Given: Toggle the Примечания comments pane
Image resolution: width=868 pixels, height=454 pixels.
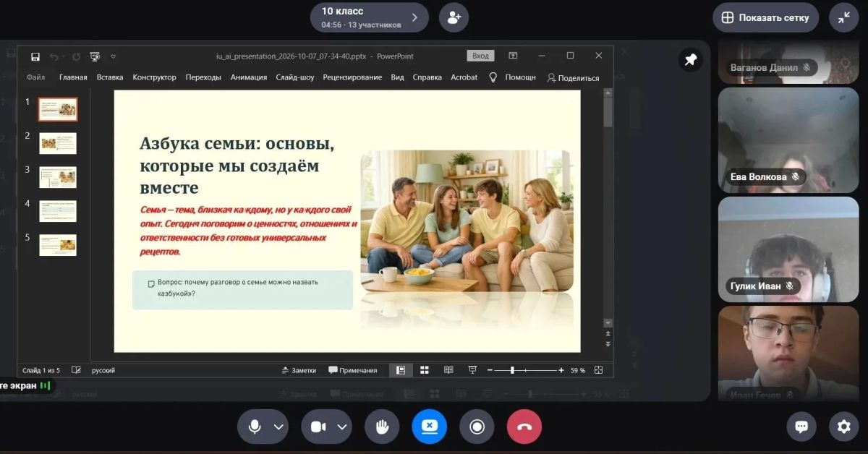Looking at the screenshot, I should [x=353, y=370].
